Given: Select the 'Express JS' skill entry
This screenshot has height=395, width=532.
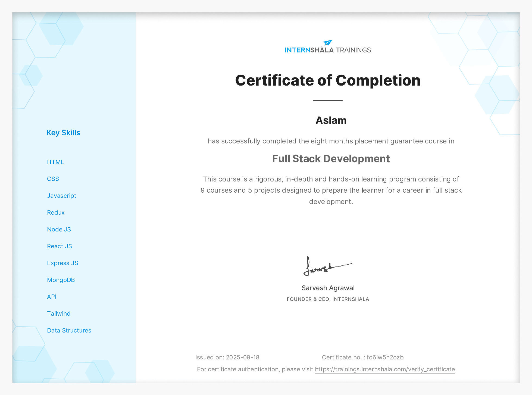Looking at the screenshot, I should point(62,263).
